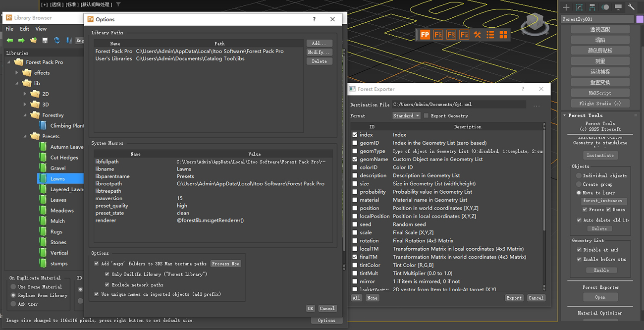Click the help question mark in Forest Exporter
The height and width of the screenshot is (330, 644).
(x=523, y=89)
